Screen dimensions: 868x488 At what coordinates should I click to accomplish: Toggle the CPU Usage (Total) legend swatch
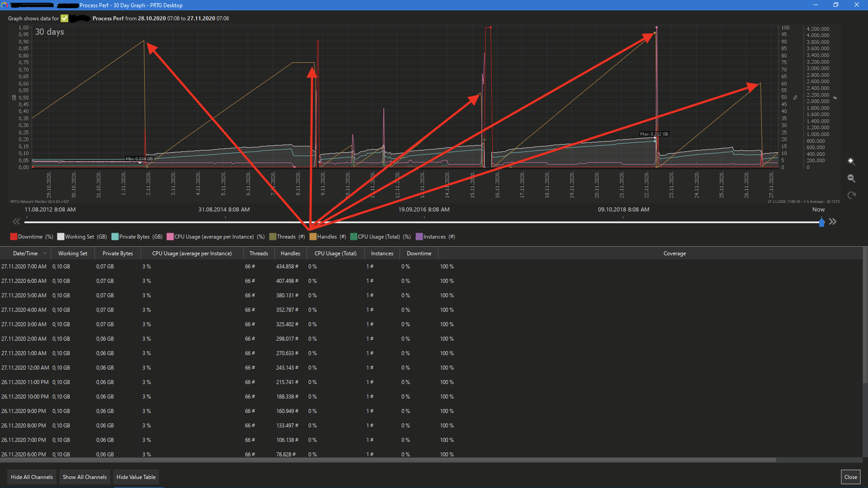tap(354, 237)
